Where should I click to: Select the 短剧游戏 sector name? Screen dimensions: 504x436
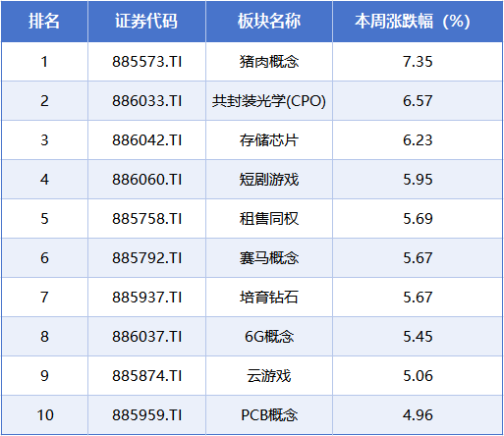tap(269, 180)
